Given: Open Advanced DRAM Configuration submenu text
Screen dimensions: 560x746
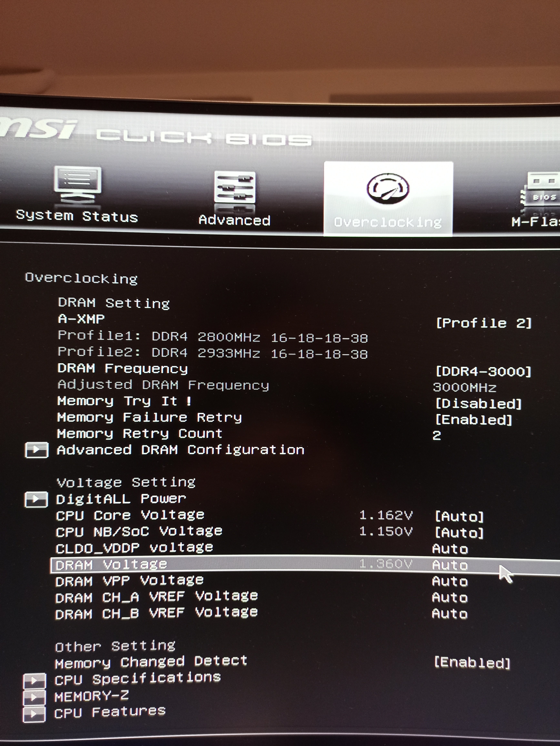Looking at the screenshot, I should [180, 450].
